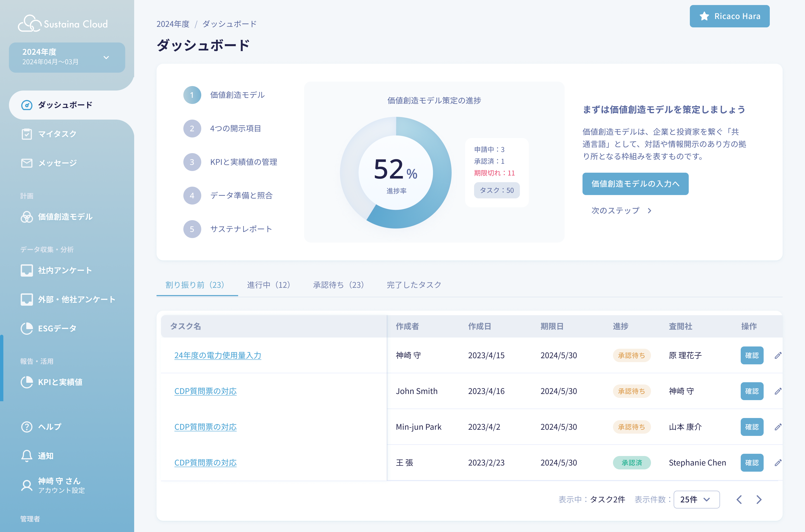Open notifications bell icon
This screenshot has height=532, width=805.
[x=27, y=456]
